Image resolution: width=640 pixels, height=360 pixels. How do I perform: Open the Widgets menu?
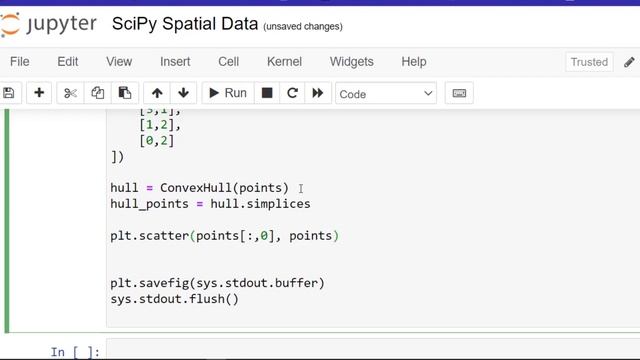point(351,62)
